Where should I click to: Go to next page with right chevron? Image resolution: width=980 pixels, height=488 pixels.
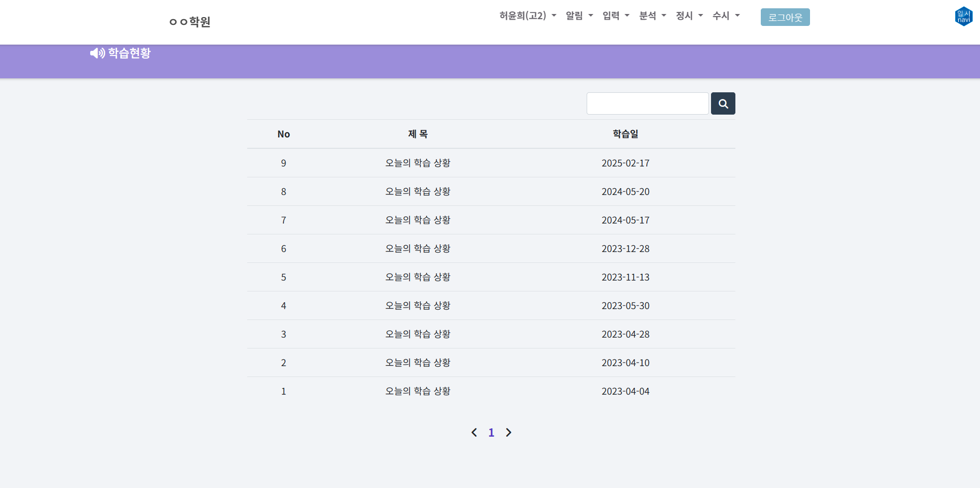click(508, 433)
